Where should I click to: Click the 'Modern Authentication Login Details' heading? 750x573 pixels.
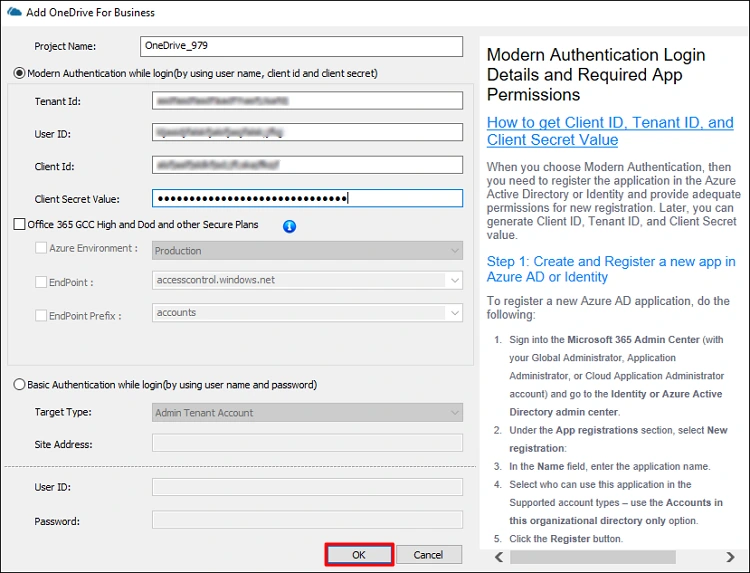tap(596, 75)
